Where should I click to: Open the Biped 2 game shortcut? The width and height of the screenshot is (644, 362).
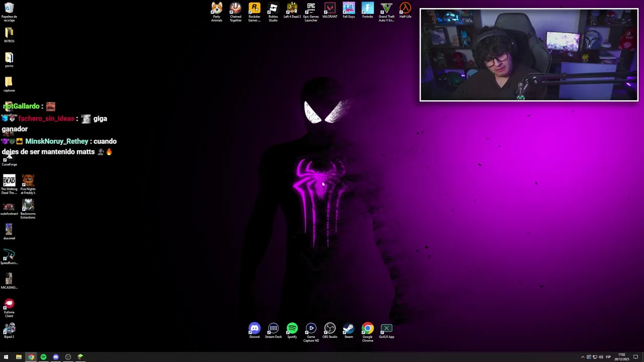[9, 331]
